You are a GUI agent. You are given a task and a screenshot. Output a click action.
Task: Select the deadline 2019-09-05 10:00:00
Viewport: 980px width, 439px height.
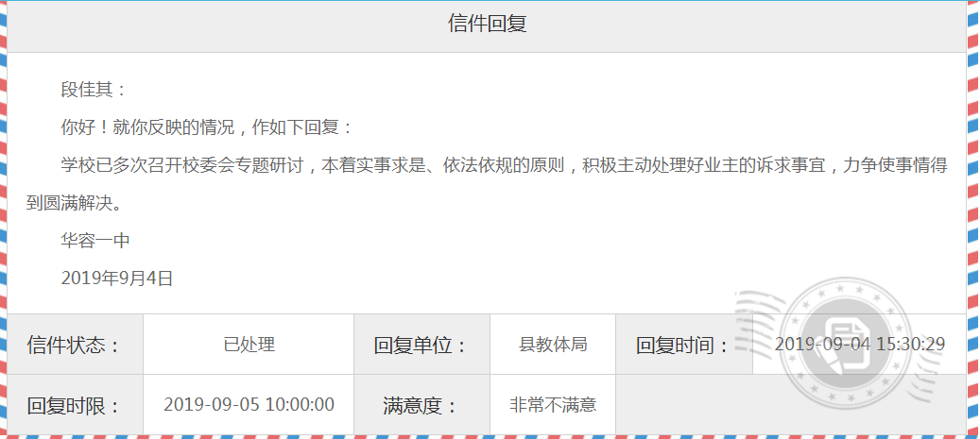(249, 405)
